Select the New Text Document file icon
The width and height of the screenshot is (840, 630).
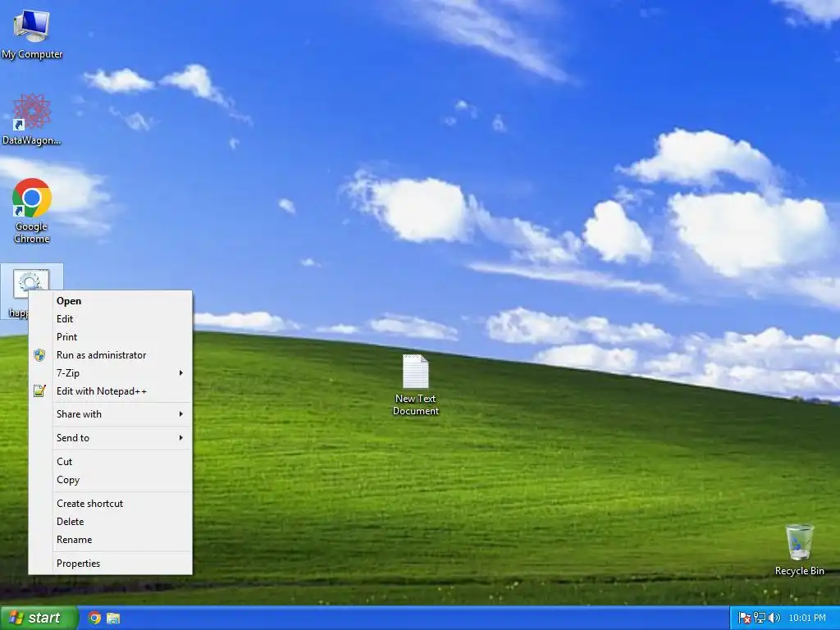click(x=416, y=385)
